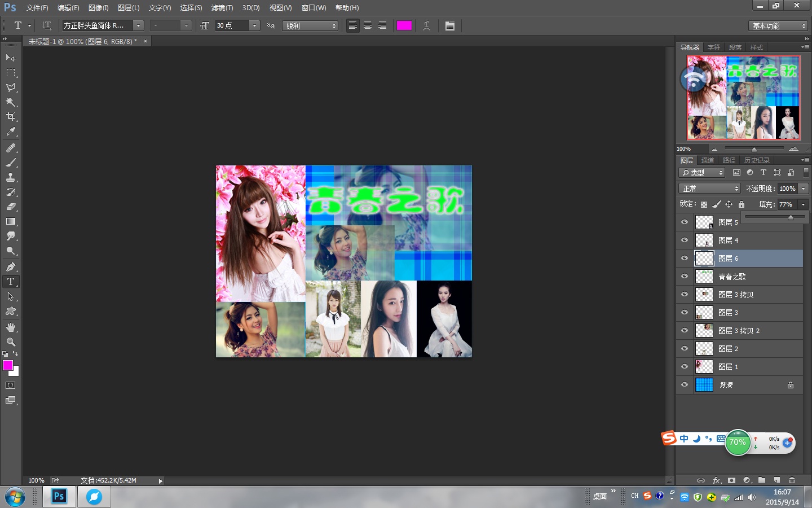The width and height of the screenshot is (812, 508).
Task: Select the Hand tool
Action: click(11, 327)
